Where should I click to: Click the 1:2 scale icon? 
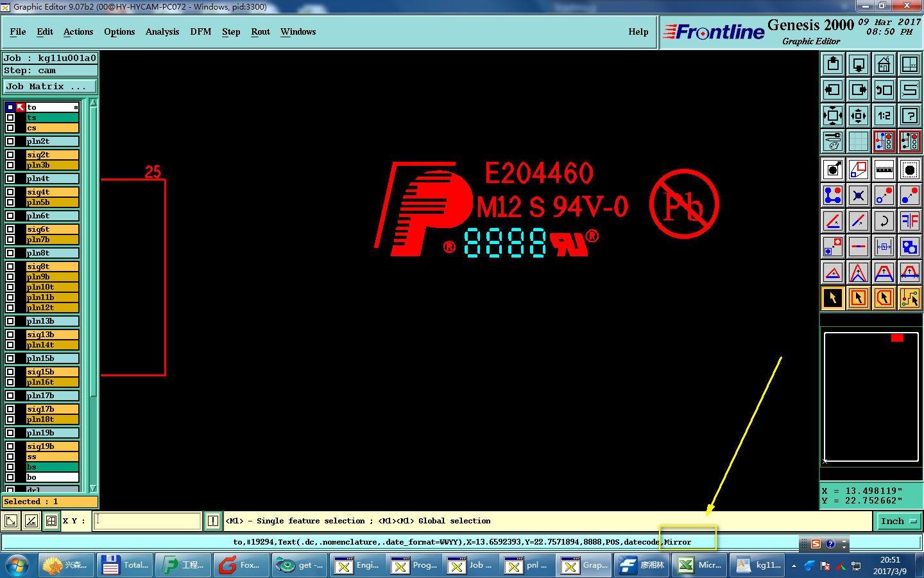(884, 116)
